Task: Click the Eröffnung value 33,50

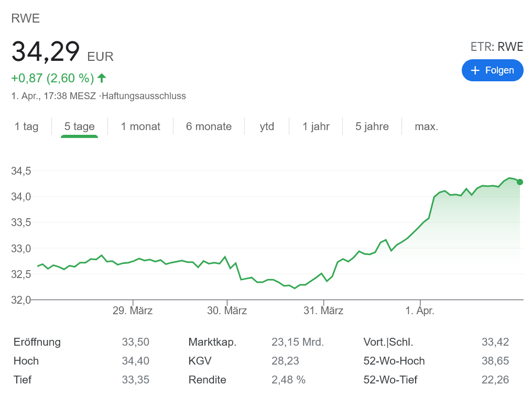Action: (x=136, y=342)
